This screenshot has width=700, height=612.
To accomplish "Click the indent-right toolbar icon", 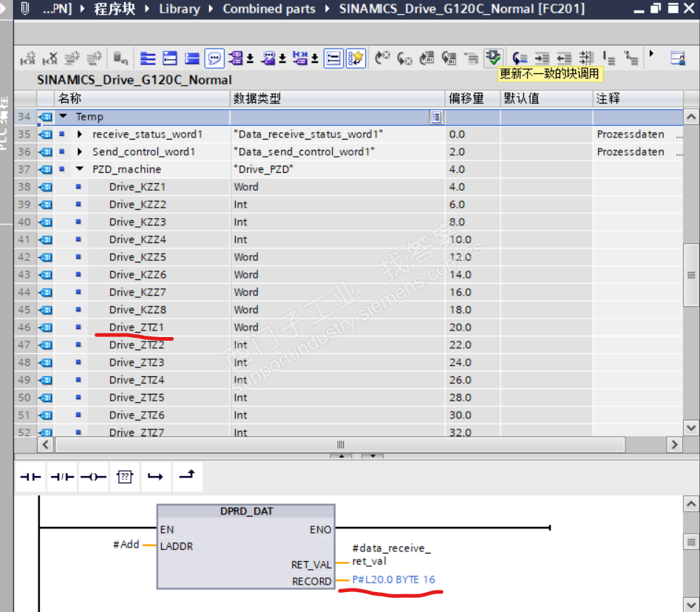I will coord(542,58).
